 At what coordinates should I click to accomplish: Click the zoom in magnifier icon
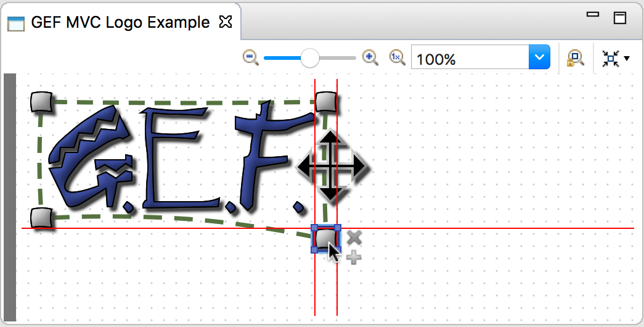370,57
